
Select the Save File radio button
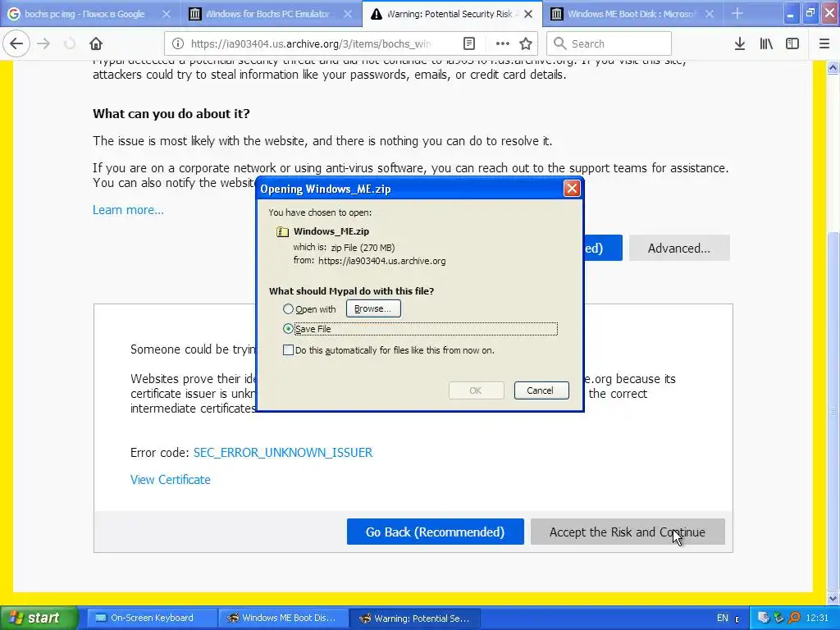(x=288, y=329)
